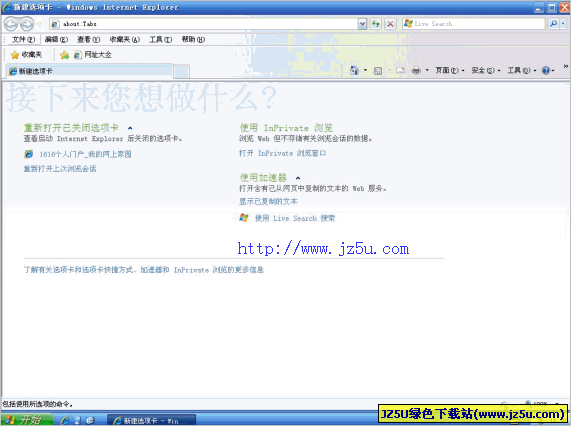
Task: Click inside the Live Search box
Action: (473, 24)
